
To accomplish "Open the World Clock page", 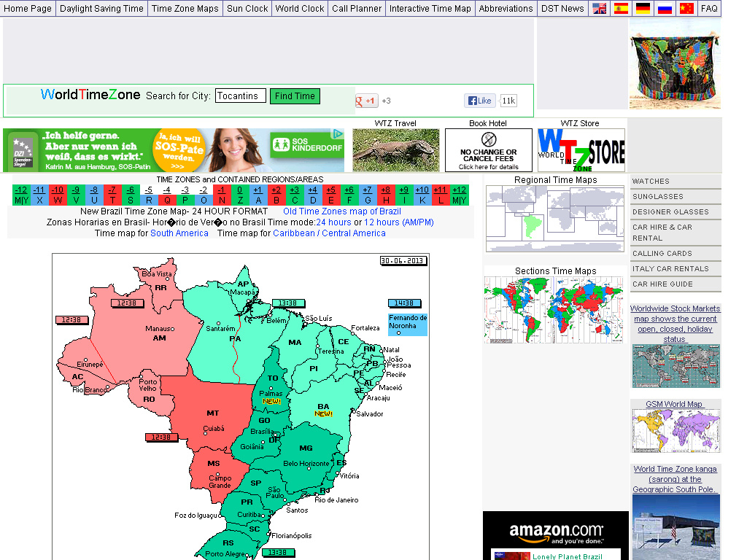I will click(x=300, y=9).
